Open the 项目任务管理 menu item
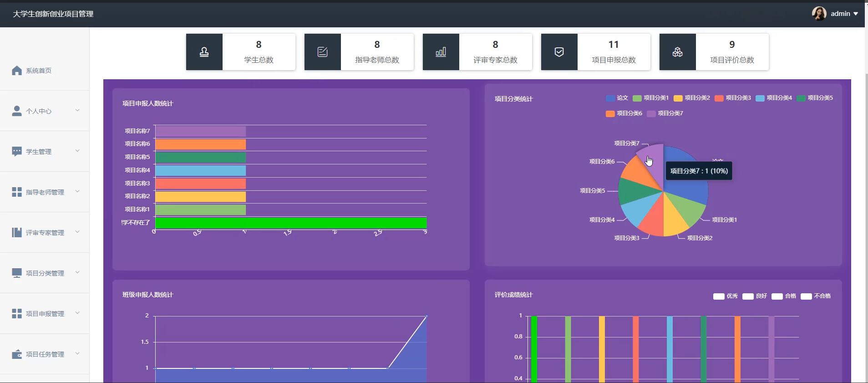868x383 pixels. pos(45,354)
